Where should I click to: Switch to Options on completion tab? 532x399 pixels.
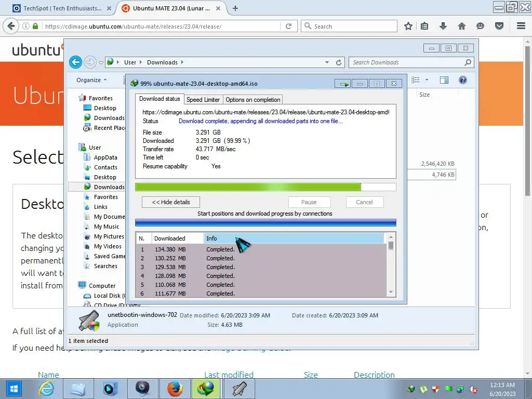(x=253, y=99)
